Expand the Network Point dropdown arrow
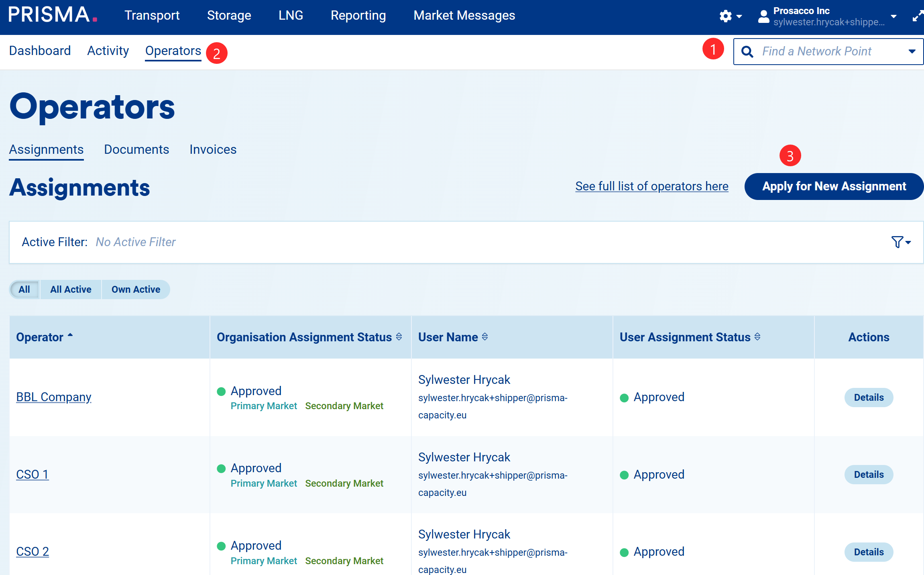This screenshot has height=575, width=924. coord(912,51)
